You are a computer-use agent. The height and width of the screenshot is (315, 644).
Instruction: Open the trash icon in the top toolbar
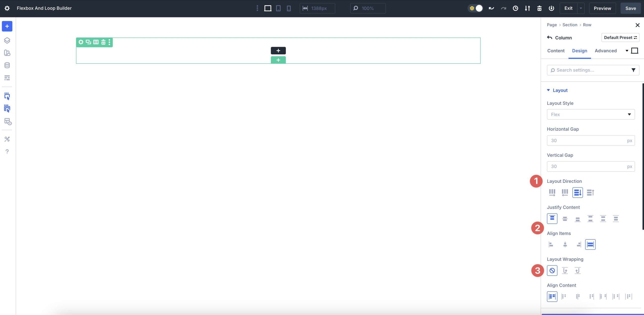[539, 8]
